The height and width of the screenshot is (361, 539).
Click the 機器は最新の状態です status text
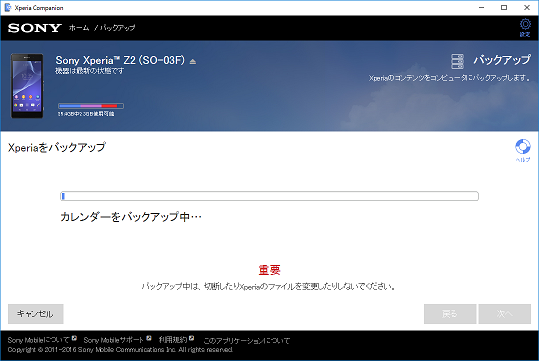(89, 71)
